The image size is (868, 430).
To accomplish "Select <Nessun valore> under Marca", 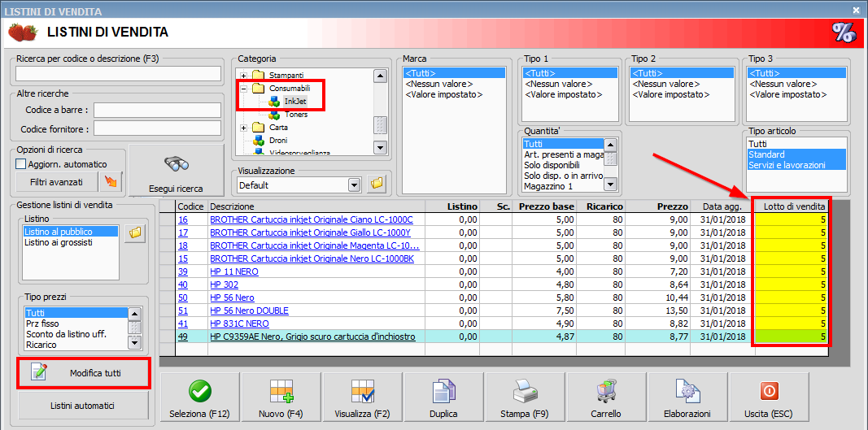I will (x=455, y=84).
